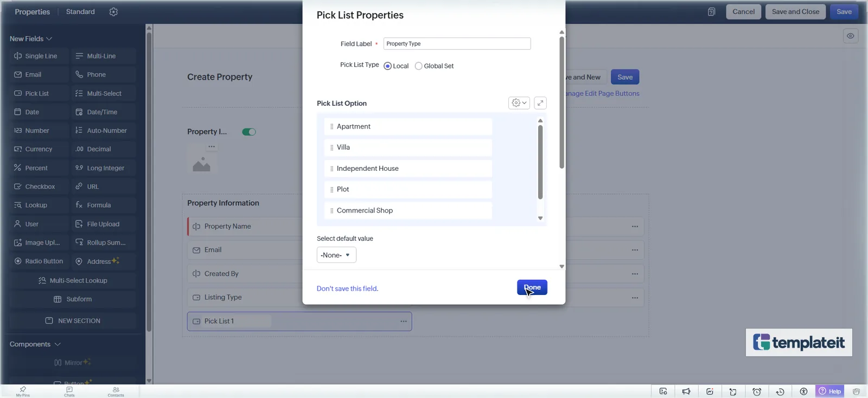The image size is (868, 398).
Task: Click the NEW SECTION button
Action: pos(73,321)
